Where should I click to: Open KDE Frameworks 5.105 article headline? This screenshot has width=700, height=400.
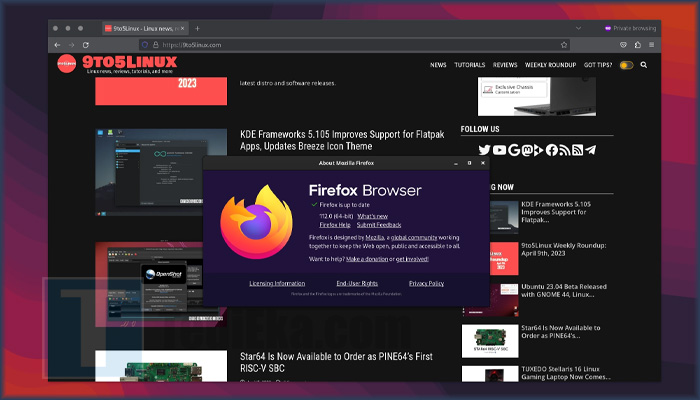click(342, 140)
